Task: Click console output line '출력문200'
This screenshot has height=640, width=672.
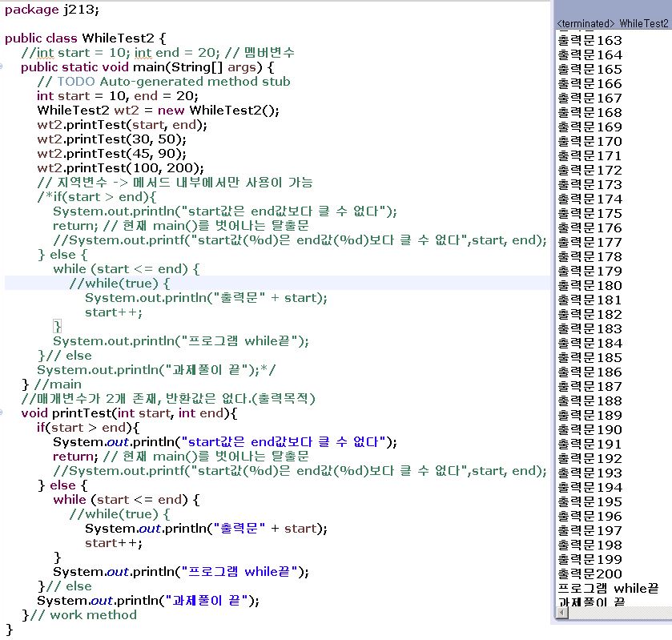Action: [x=590, y=574]
